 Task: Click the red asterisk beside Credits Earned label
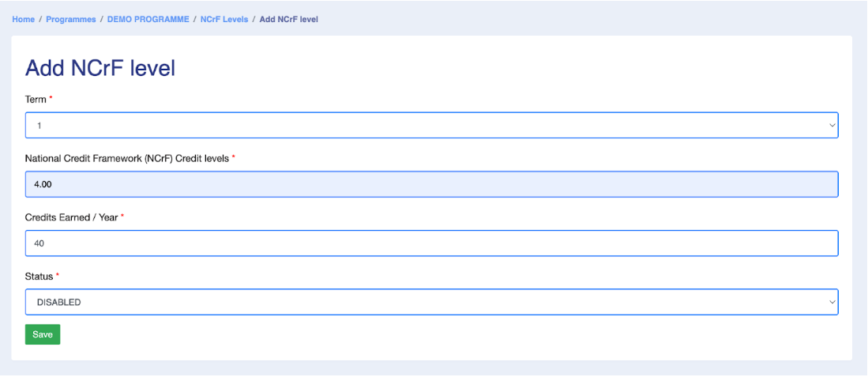pyautogui.click(x=122, y=217)
